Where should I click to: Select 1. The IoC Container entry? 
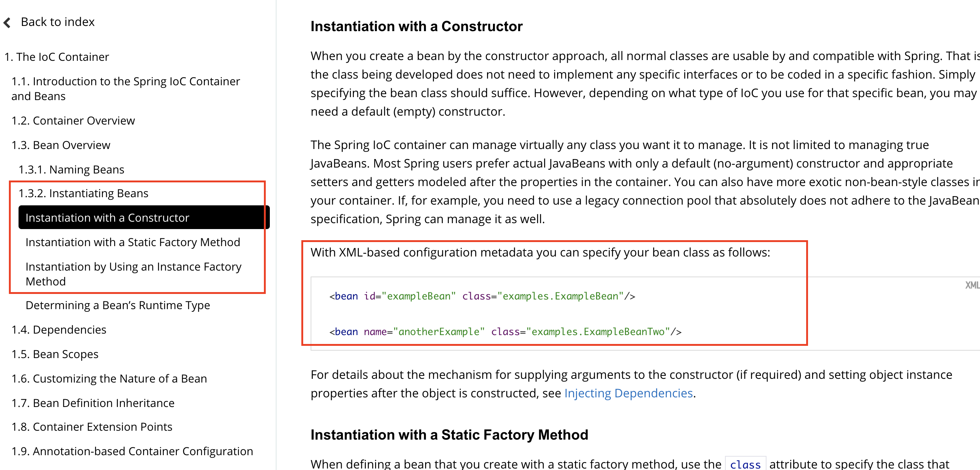click(x=57, y=57)
